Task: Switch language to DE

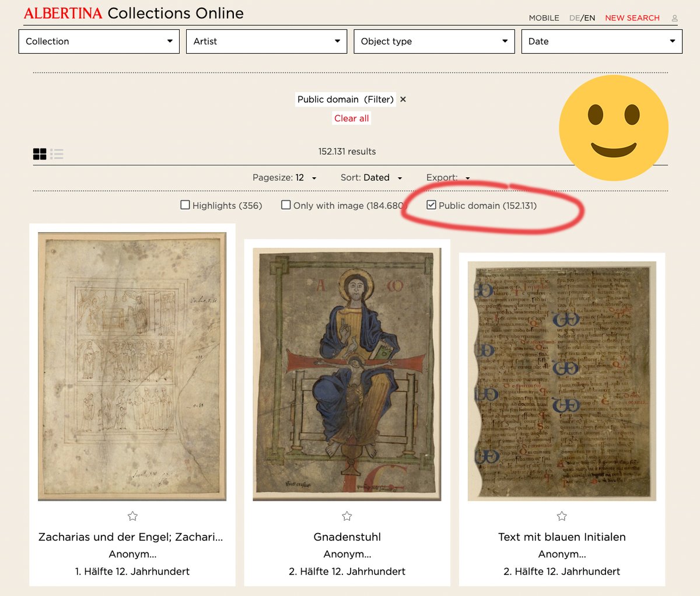Action: click(x=575, y=18)
